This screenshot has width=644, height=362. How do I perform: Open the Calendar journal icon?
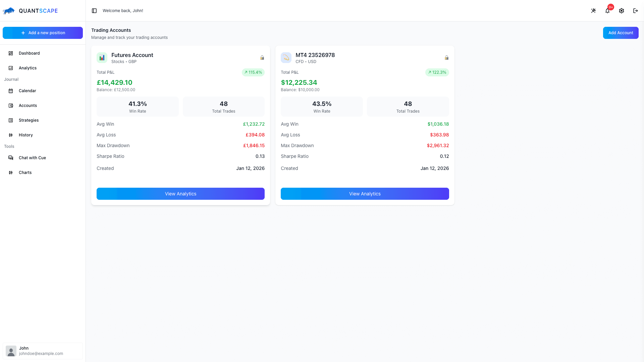click(10, 91)
